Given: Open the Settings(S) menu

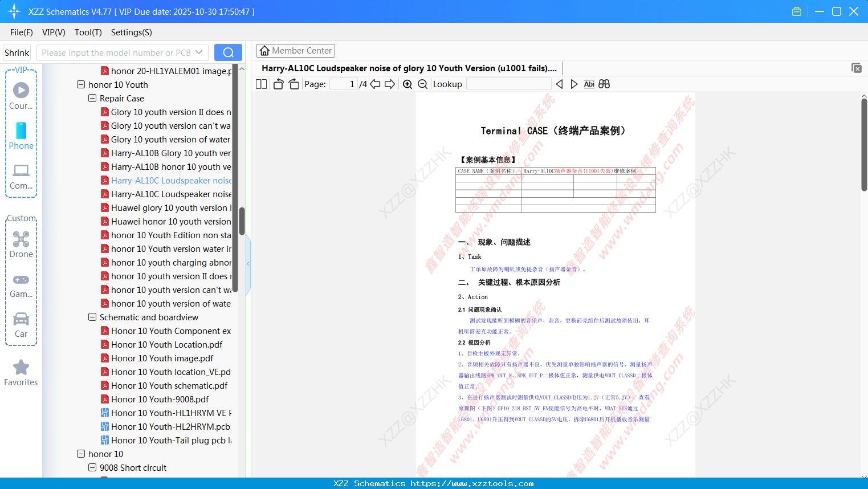Looking at the screenshot, I should point(132,32).
